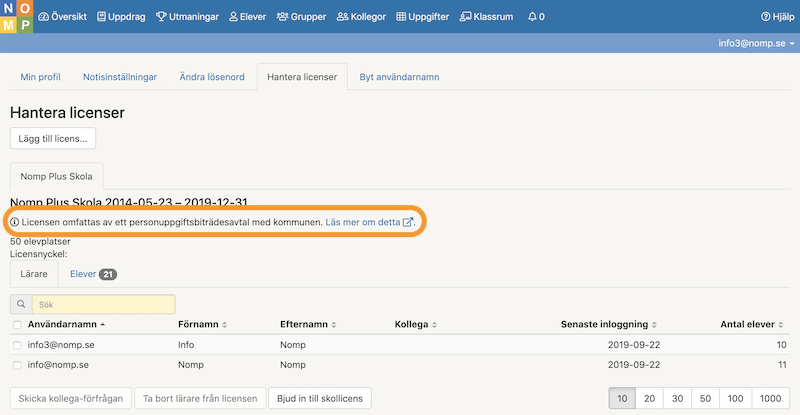
Task: Click the username info@nomp.se in the table
Action: 58,365
